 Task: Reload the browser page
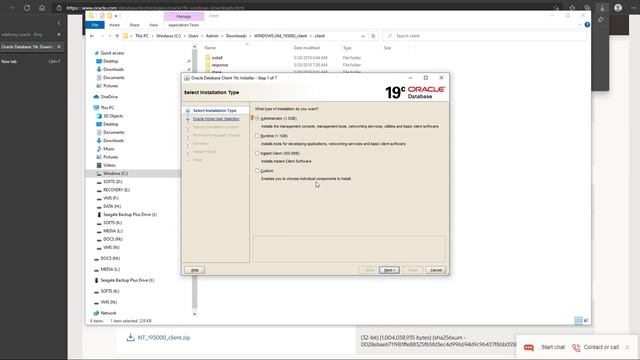pyautogui.click(x=27, y=8)
